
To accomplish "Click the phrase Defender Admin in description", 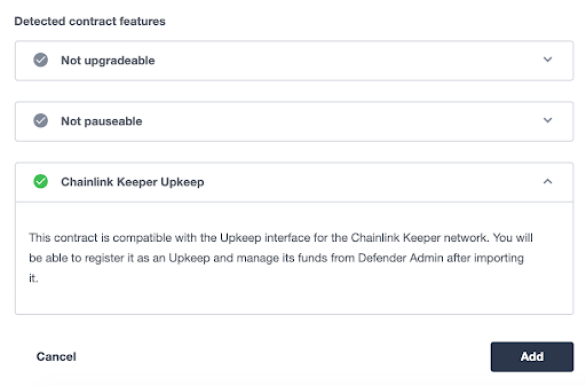I will coord(401,258).
